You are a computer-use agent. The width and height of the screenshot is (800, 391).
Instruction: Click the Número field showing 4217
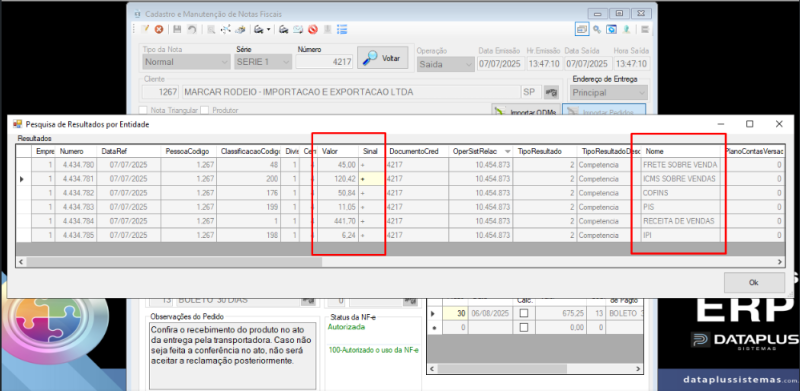324,62
